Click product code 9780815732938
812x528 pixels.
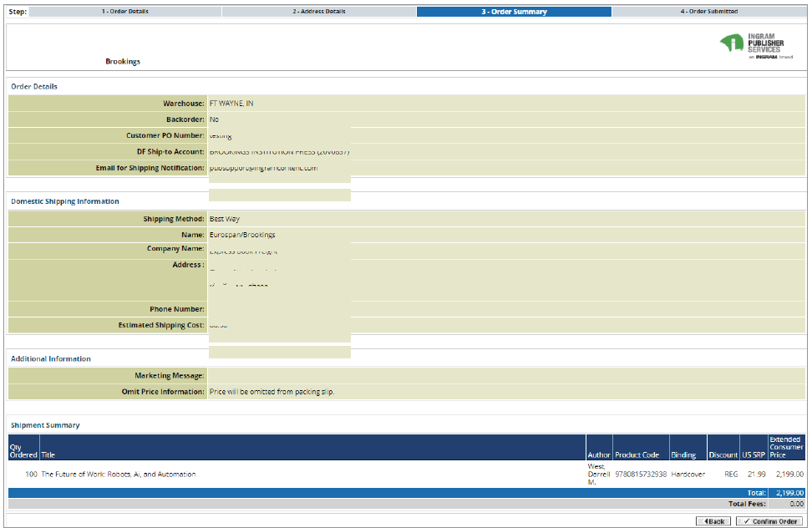pyautogui.click(x=641, y=475)
